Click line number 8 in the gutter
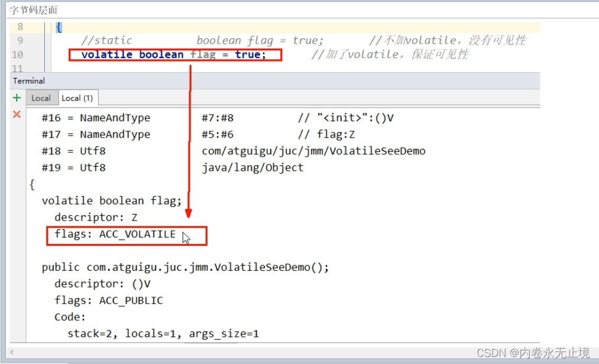Screen dimensions: 599x364 coord(20,27)
